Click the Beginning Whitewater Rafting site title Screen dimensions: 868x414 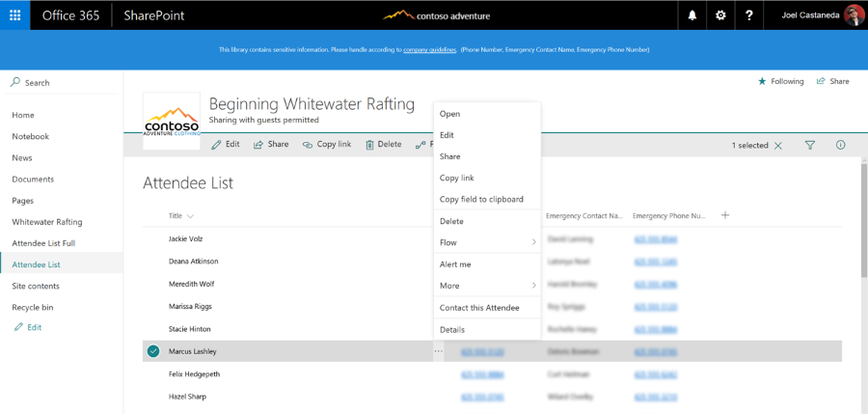312,103
